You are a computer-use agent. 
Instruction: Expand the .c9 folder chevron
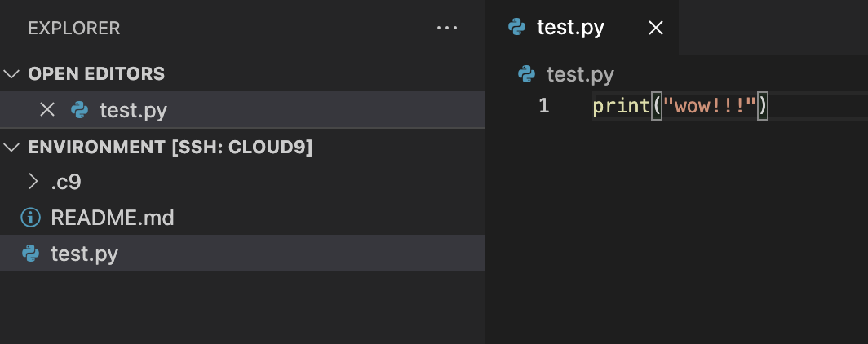pyautogui.click(x=33, y=182)
